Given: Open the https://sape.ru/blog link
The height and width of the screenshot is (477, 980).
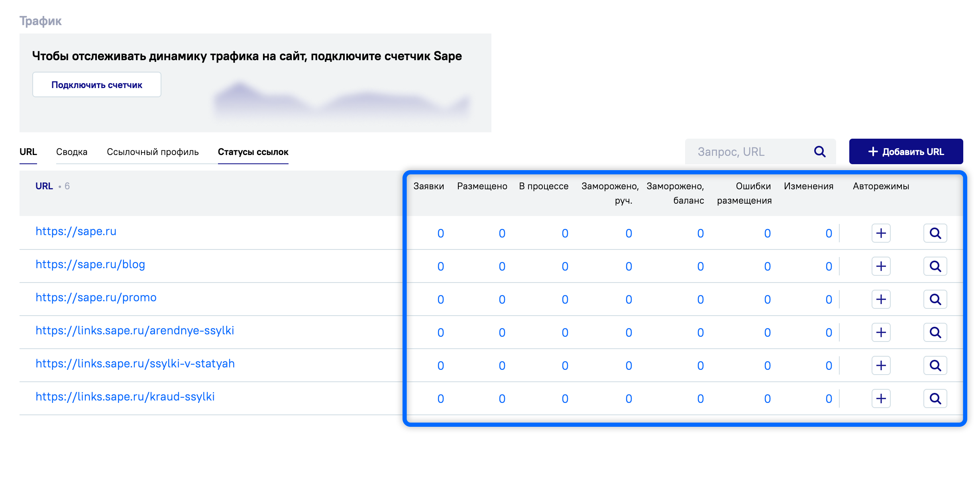Looking at the screenshot, I should 90,264.
